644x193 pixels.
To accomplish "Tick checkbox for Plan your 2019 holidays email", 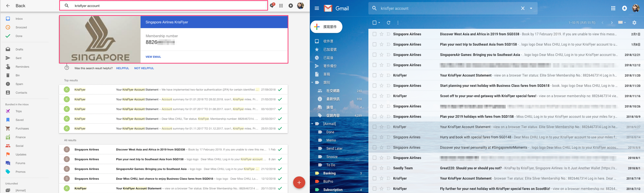I will pos(374,116).
